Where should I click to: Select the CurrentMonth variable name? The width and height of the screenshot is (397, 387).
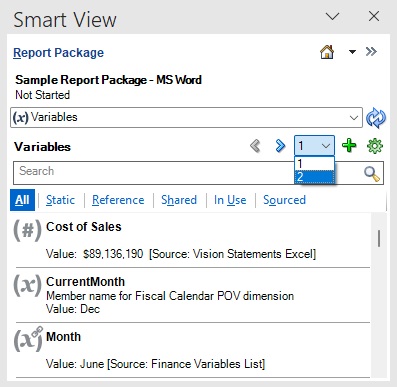click(85, 282)
